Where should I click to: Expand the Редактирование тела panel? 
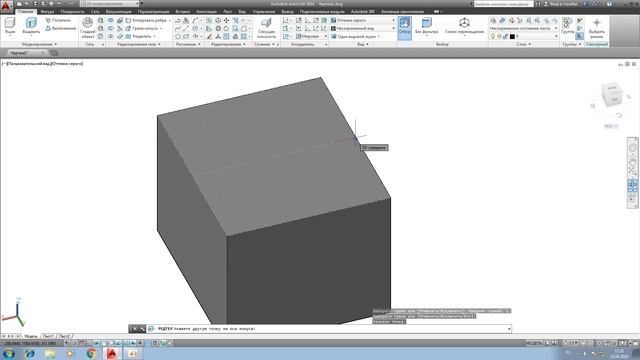pos(139,44)
